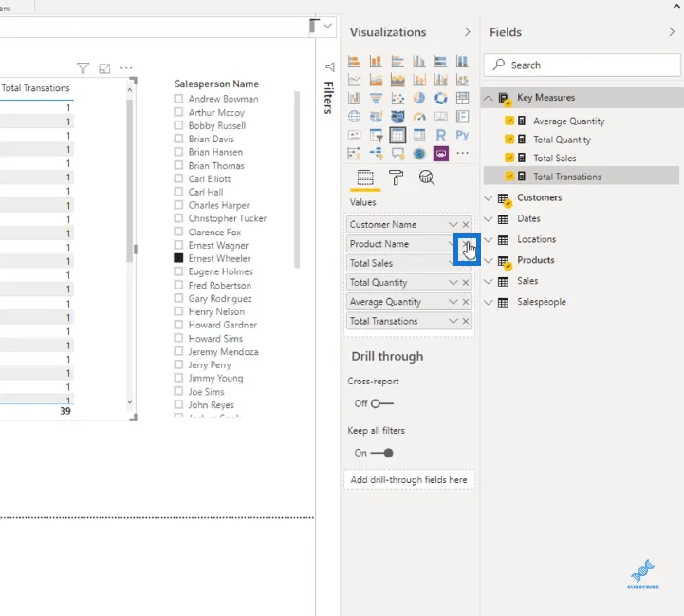Switch to the Fields tab of the visual
This screenshot has width=684, height=616.
(x=365, y=178)
